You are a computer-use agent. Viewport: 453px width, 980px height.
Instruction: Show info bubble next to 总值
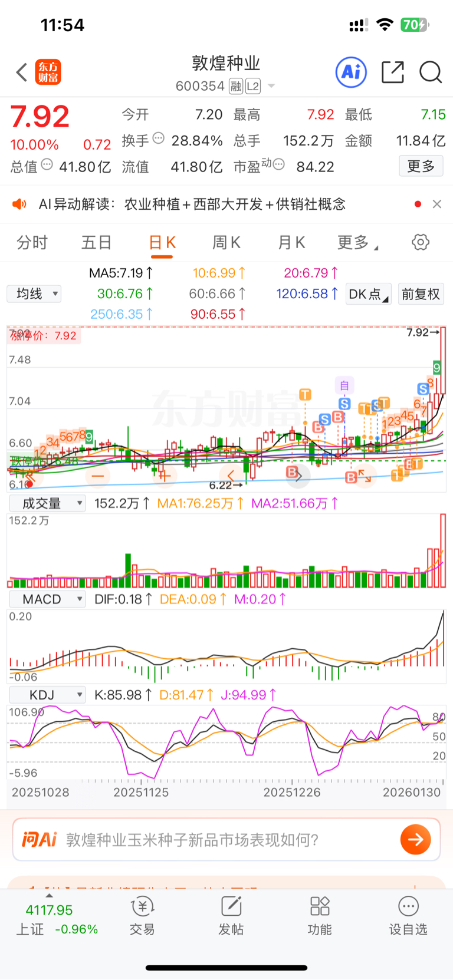tap(47, 164)
